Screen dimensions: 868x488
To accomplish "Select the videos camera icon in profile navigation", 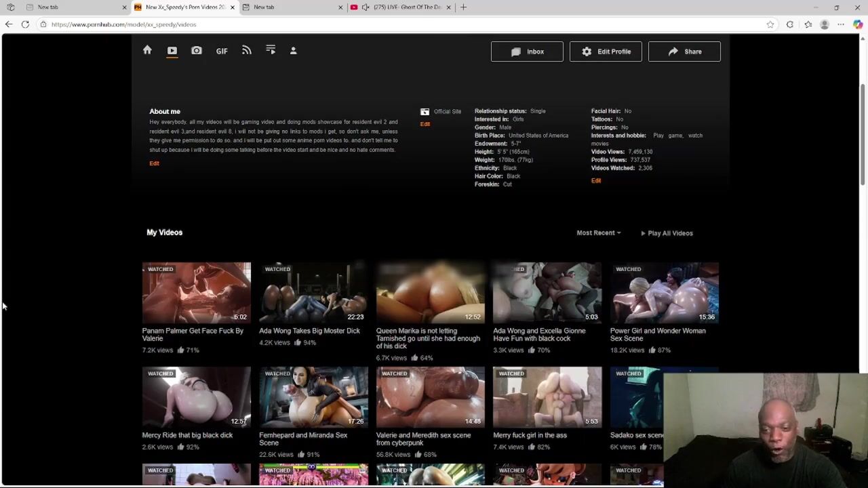I will [172, 51].
